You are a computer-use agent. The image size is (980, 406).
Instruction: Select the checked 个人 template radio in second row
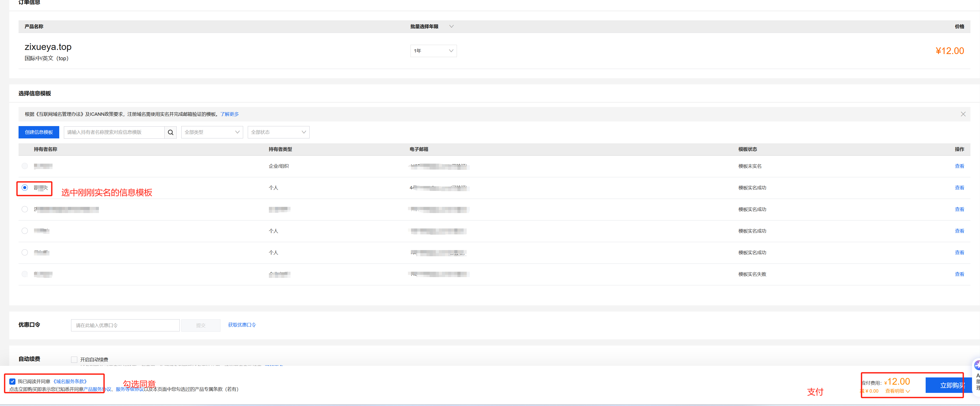[25, 188]
